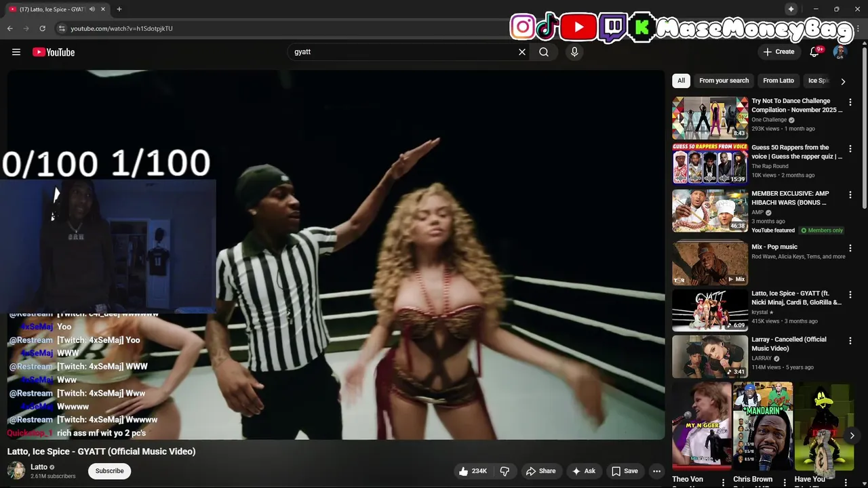
Task: Like the video with 234K likes
Action: (473, 471)
